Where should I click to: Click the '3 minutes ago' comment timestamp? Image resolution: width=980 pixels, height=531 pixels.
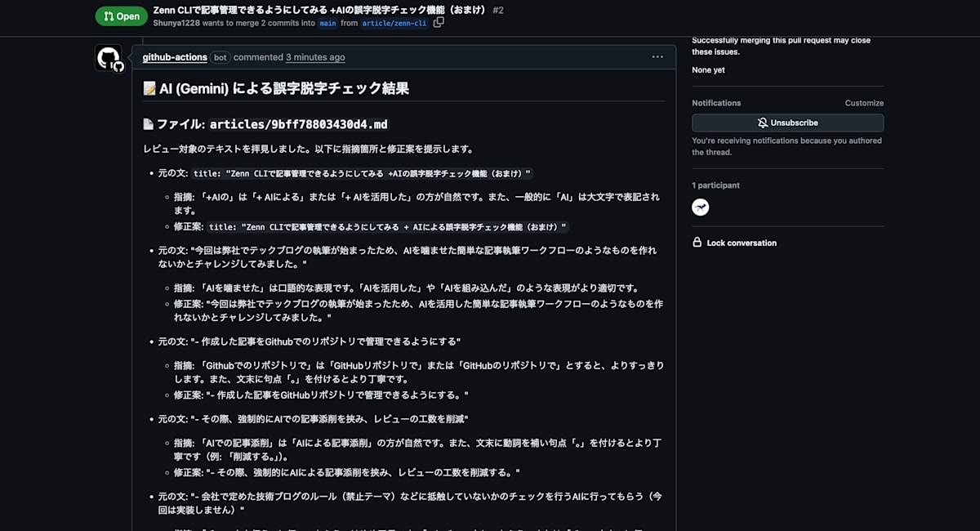click(315, 57)
